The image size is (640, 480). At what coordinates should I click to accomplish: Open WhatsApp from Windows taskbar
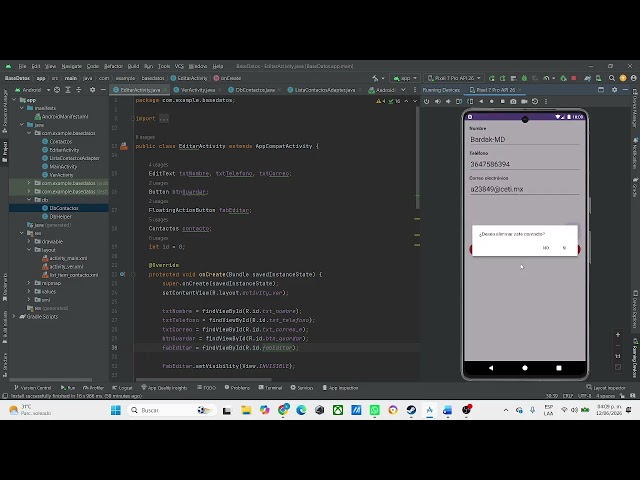374,410
